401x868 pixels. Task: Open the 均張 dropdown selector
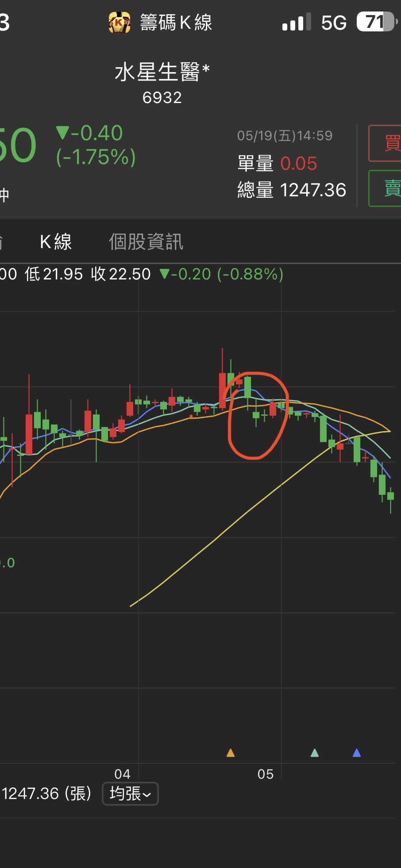(130, 794)
